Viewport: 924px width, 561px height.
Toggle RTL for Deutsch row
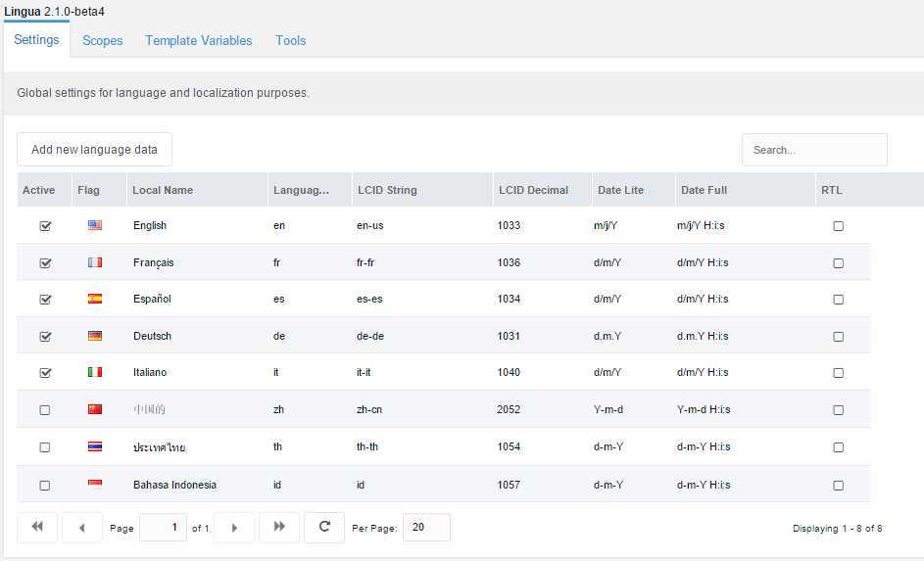(838, 337)
